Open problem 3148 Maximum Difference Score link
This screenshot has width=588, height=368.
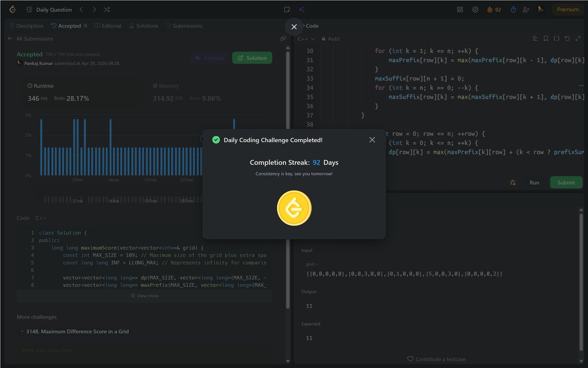(77, 331)
